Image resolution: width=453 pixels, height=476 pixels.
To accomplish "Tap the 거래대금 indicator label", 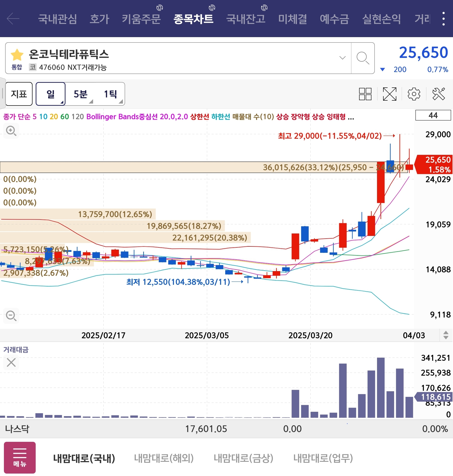I will 16,350.
